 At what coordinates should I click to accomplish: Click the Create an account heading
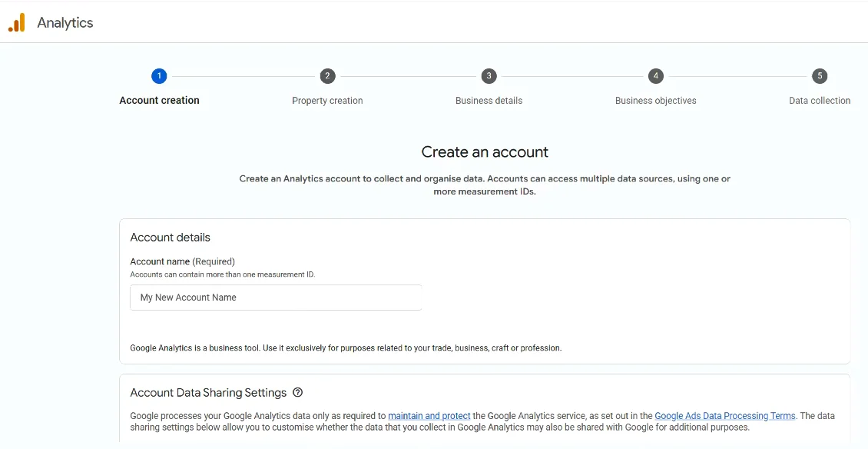click(485, 152)
